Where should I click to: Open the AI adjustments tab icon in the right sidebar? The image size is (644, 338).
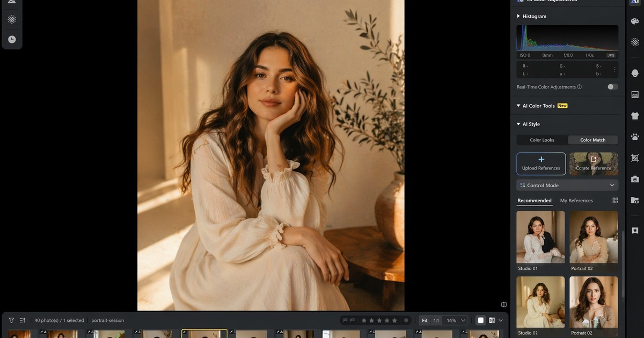(x=635, y=2)
